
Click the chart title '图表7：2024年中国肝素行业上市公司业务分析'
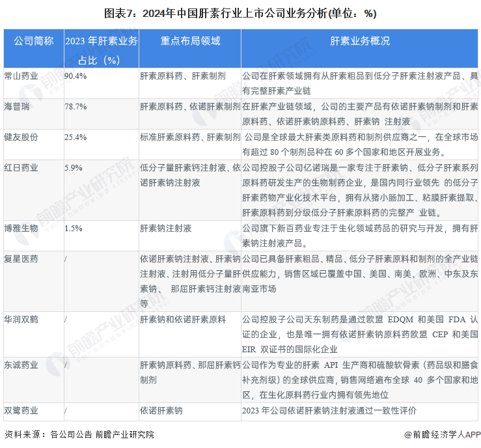click(216, 14)
